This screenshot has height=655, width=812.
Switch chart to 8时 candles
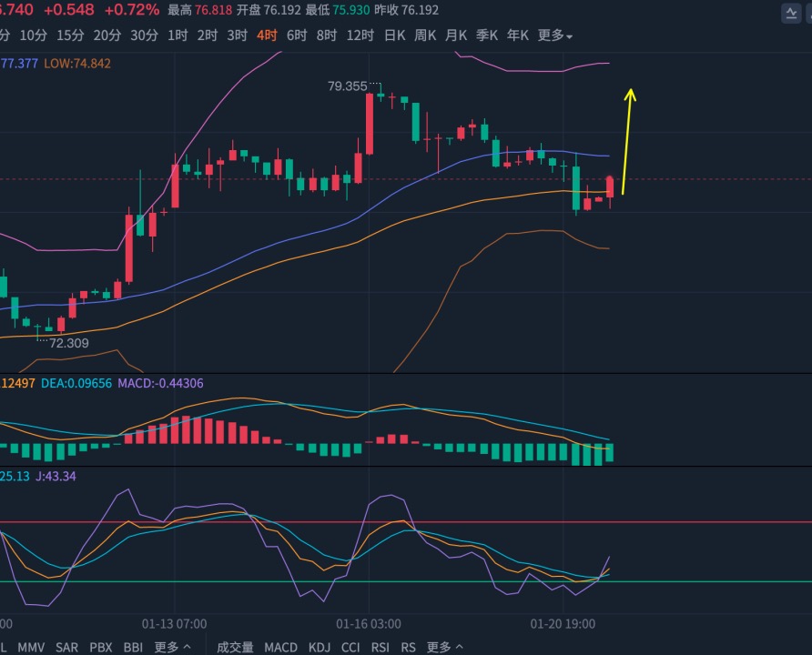click(327, 35)
